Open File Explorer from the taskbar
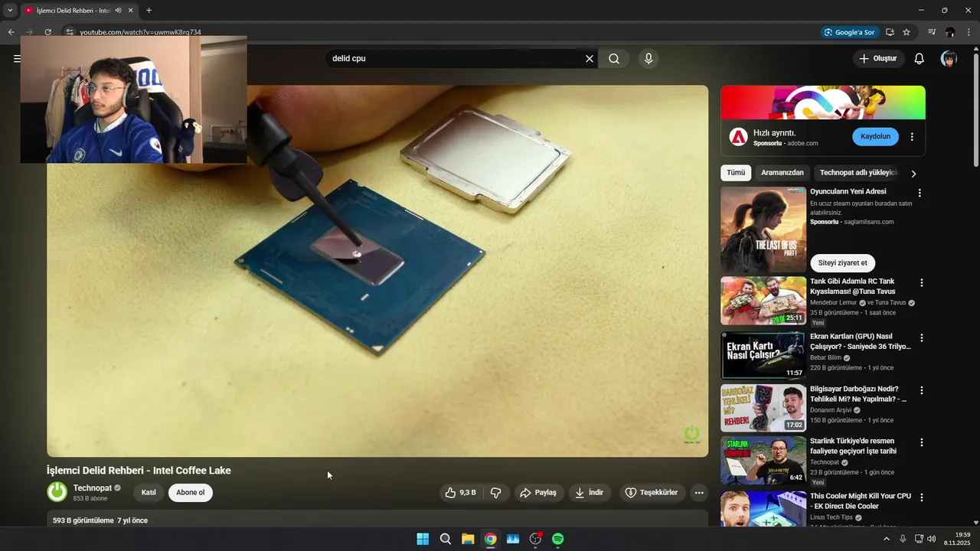980x551 pixels. tap(468, 539)
